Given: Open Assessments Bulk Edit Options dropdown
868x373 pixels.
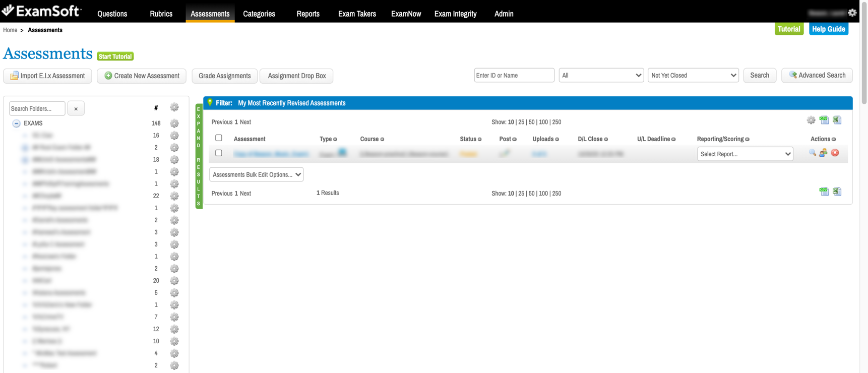Looking at the screenshot, I should coord(257,174).
